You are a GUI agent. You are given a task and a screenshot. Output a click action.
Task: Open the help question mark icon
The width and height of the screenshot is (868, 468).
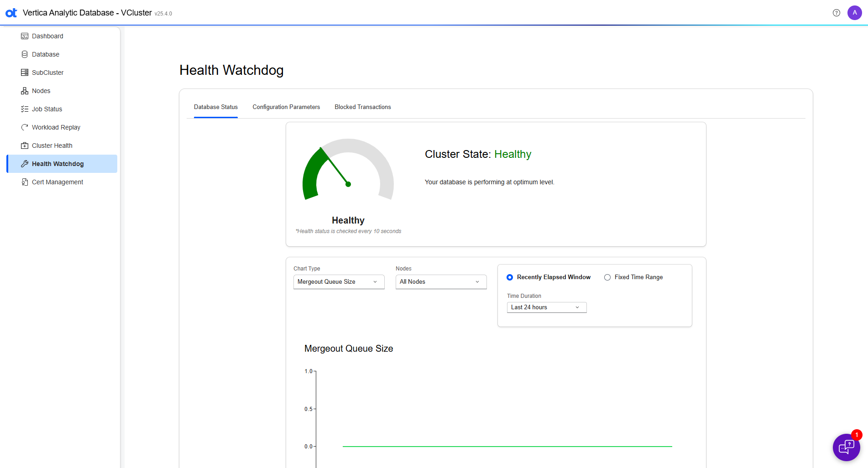tap(836, 13)
